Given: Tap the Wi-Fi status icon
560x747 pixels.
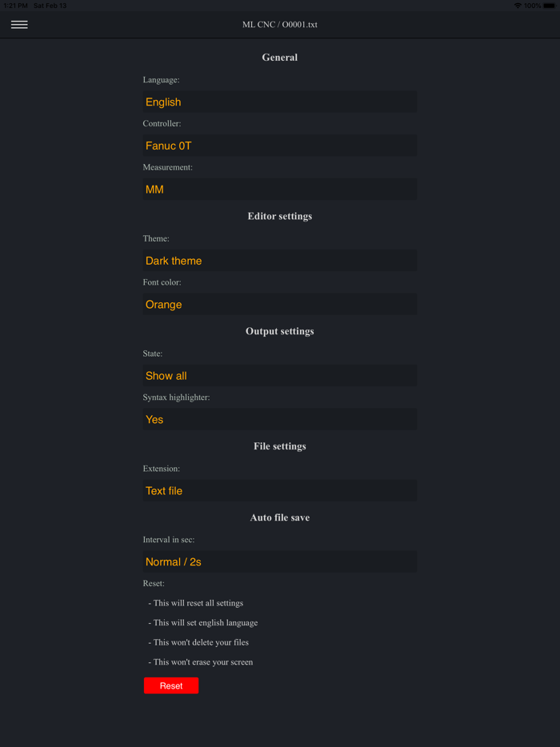Looking at the screenshot, I should [518, 6].
